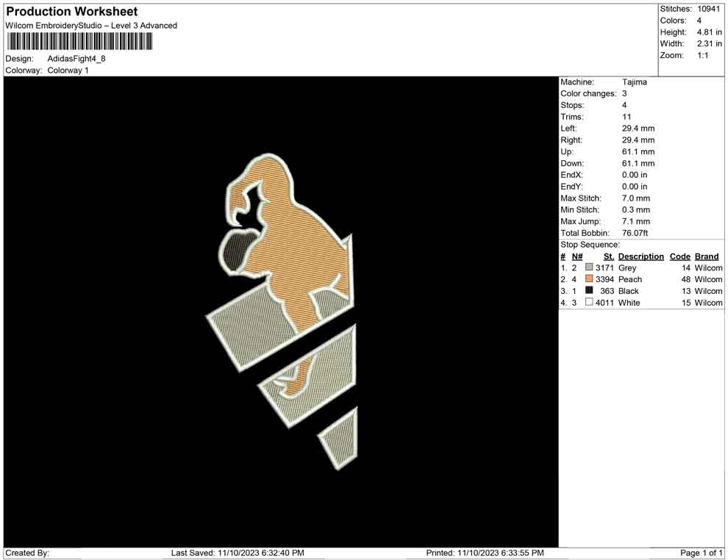Click the 'Last Saved: 11/10/2023 6:32:40 PM' text
The image size is (728, 560).
(x=238, y=553)
